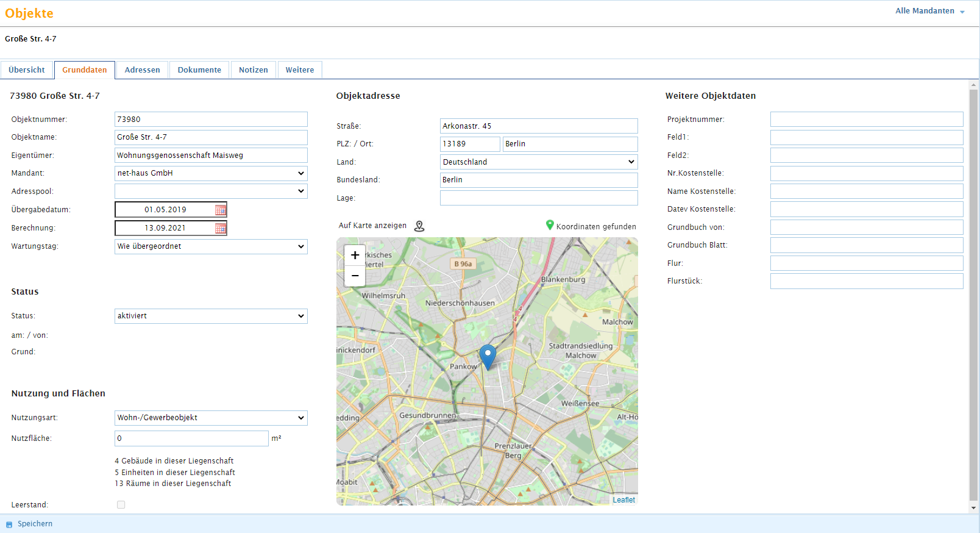Open the Dokumente tab
The image size is (980, 533).
click(x=199, y=70)
